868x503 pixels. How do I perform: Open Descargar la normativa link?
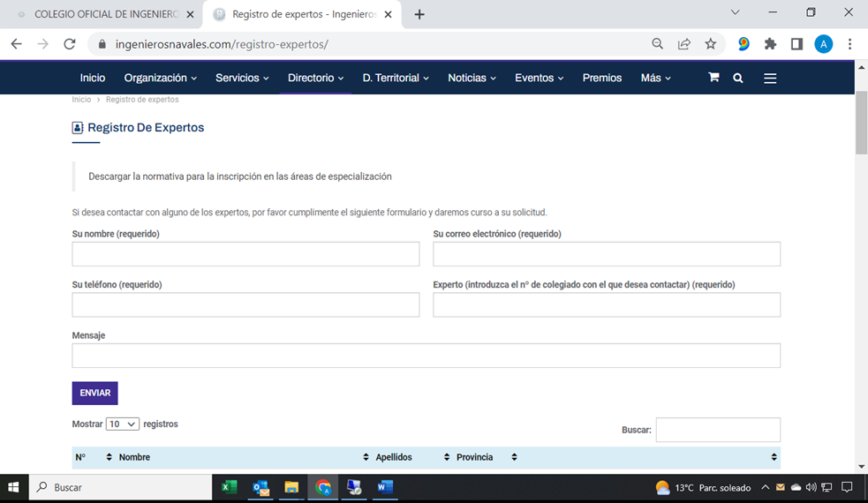click(x=239, y=176)
